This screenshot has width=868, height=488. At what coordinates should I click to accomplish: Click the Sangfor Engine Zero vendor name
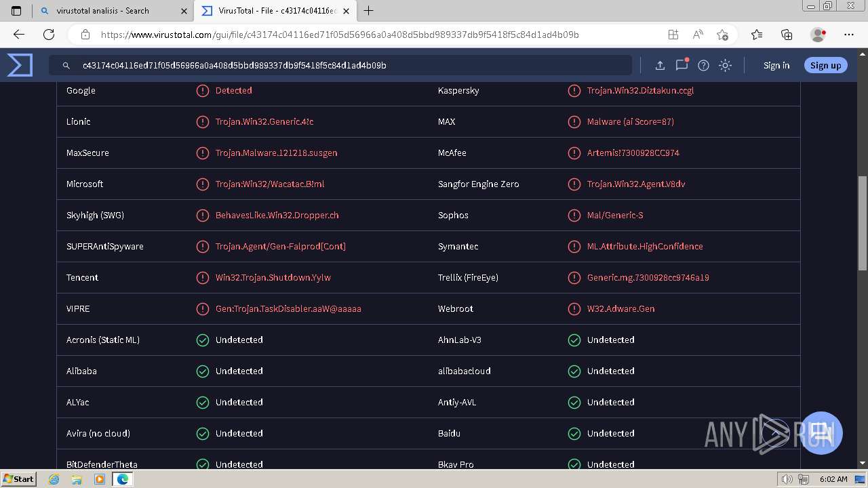pos(479,184)
